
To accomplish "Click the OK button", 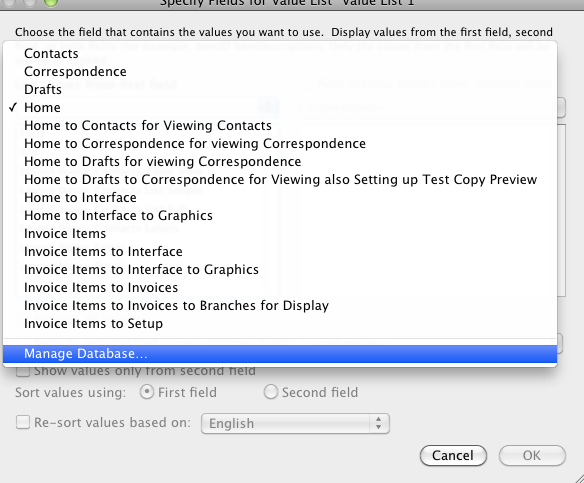I will (x=532, y=455).
